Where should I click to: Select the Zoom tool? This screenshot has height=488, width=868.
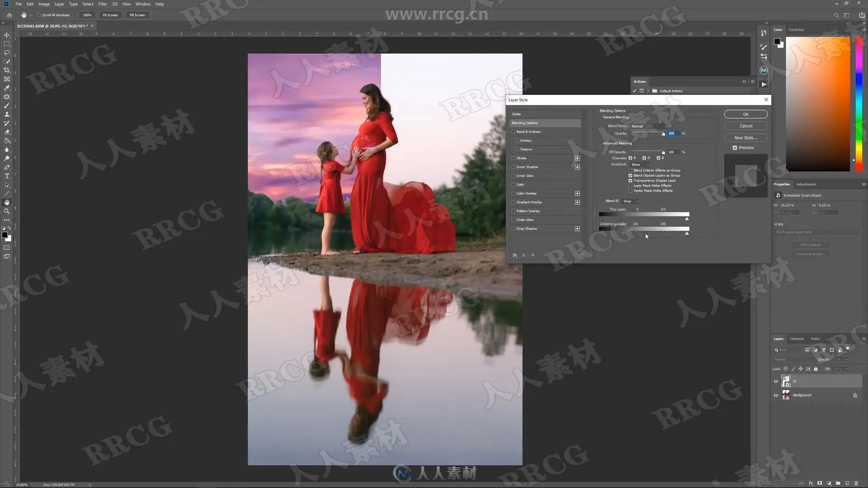pyautogui.click(x=7, y=211)
